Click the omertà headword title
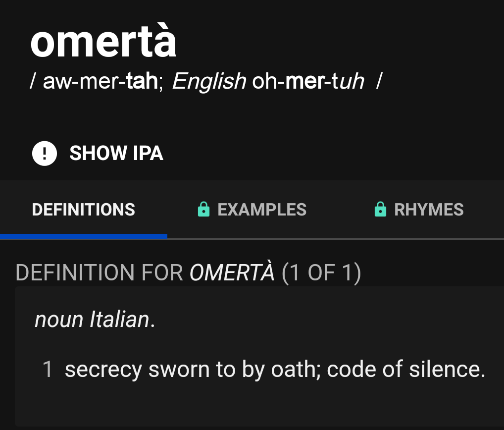 103,42
